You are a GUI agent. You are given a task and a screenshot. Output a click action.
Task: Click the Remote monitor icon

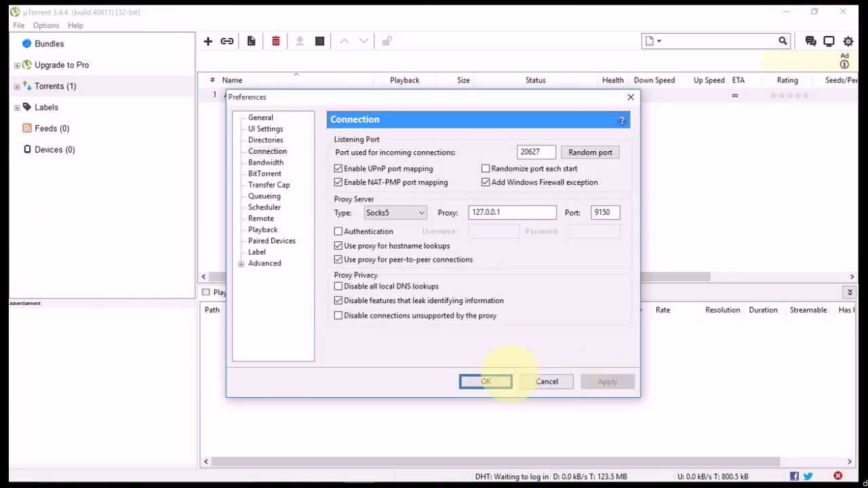pos(829,41)
